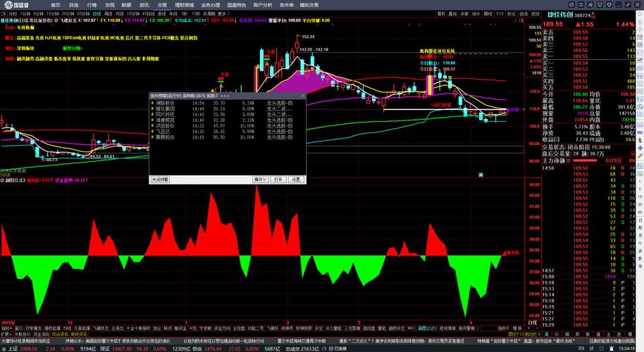The image size is (644, 352).
Task: Click the 日线 label beside the time axis
Action: point(532,323)
